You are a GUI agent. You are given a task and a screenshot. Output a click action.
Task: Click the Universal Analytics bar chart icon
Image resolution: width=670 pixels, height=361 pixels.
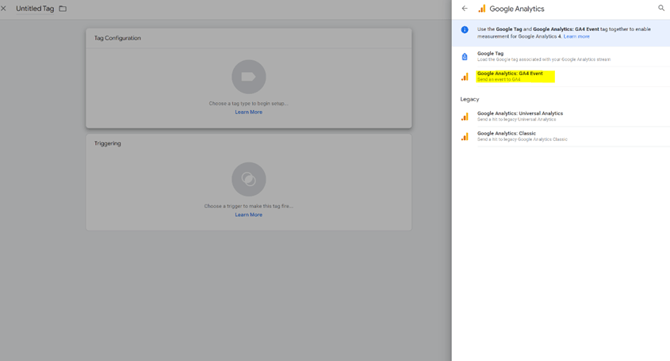pos(464,117)
